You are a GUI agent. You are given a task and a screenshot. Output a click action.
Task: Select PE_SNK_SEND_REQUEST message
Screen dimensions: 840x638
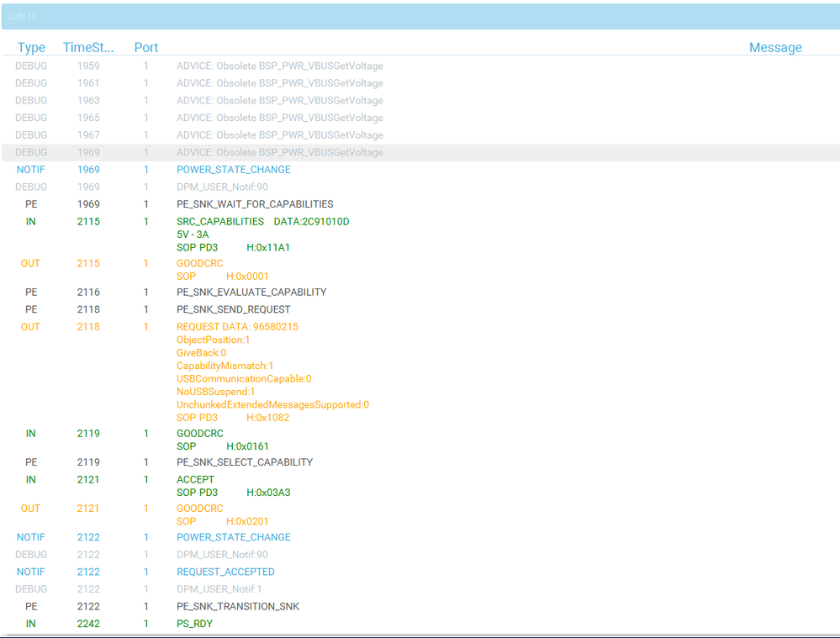tap(234, 309)
